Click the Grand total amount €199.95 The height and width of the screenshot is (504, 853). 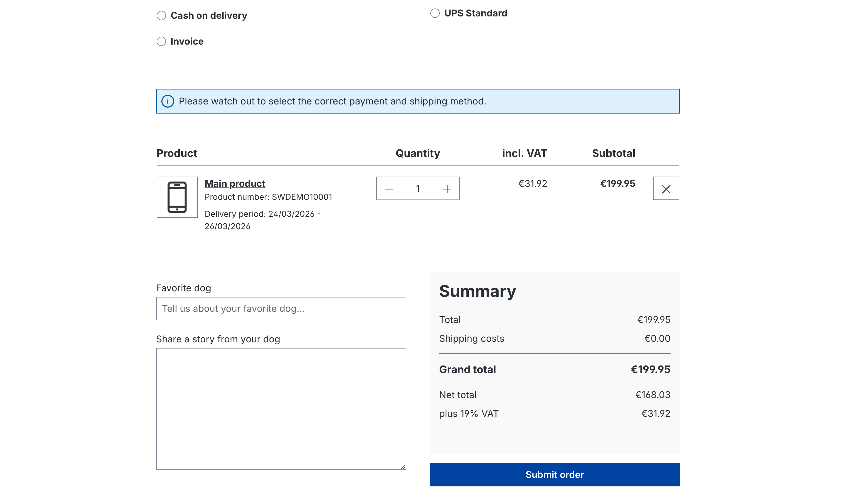(650, 370)
